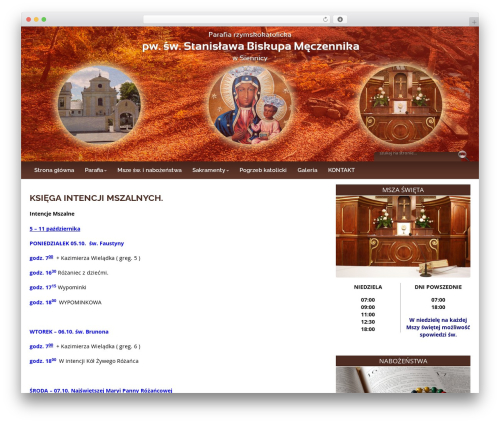
Task: Open the Strona główna menu item
Action: tap(54, 170)
